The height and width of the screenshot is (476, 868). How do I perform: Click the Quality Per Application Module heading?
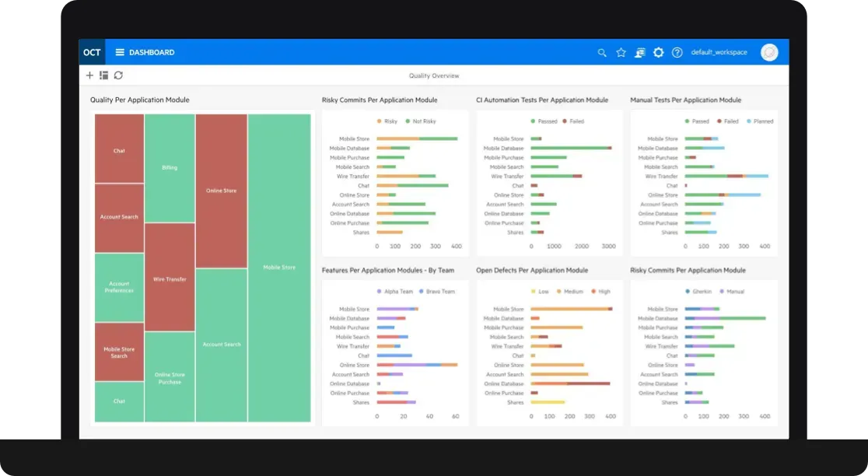pyautogui.click(x=139, y=100)
